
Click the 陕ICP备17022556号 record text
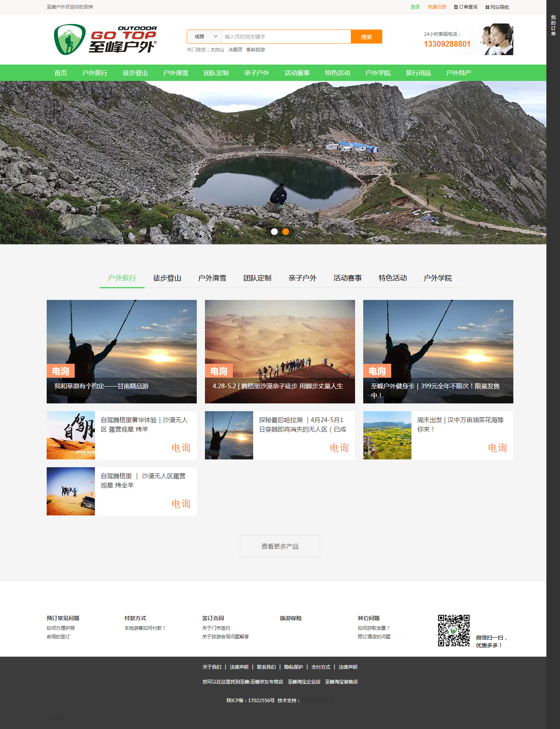250,700
